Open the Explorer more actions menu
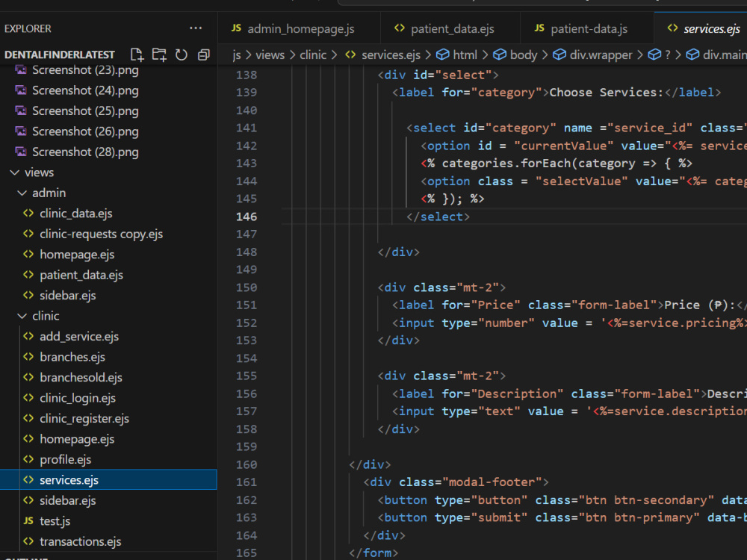Screen dimensions: 747x560 [x=195, y=28]
